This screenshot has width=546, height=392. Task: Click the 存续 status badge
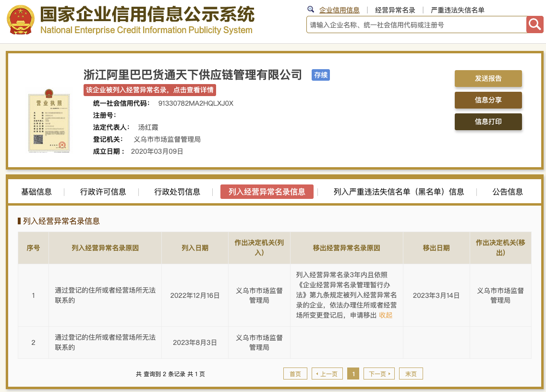(321, 75)
